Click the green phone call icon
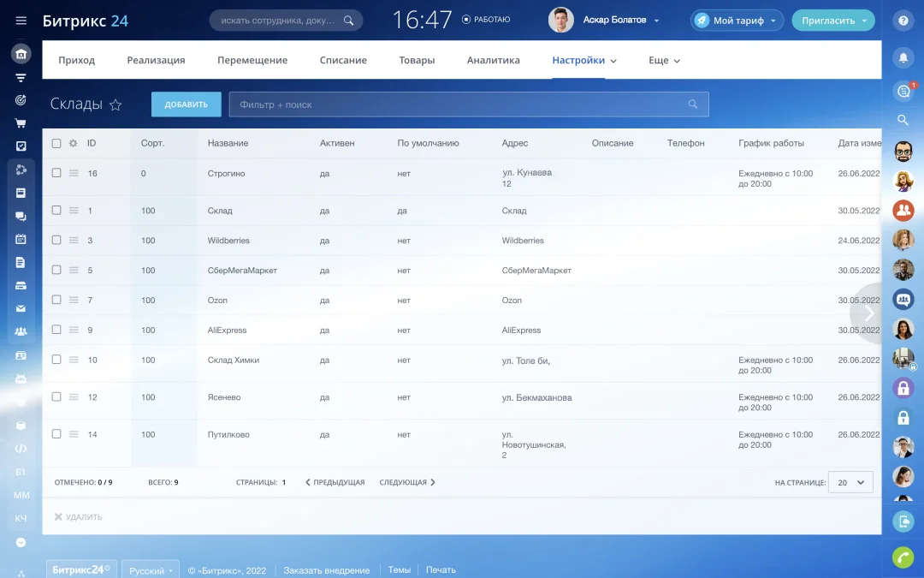 click(903, 557)
